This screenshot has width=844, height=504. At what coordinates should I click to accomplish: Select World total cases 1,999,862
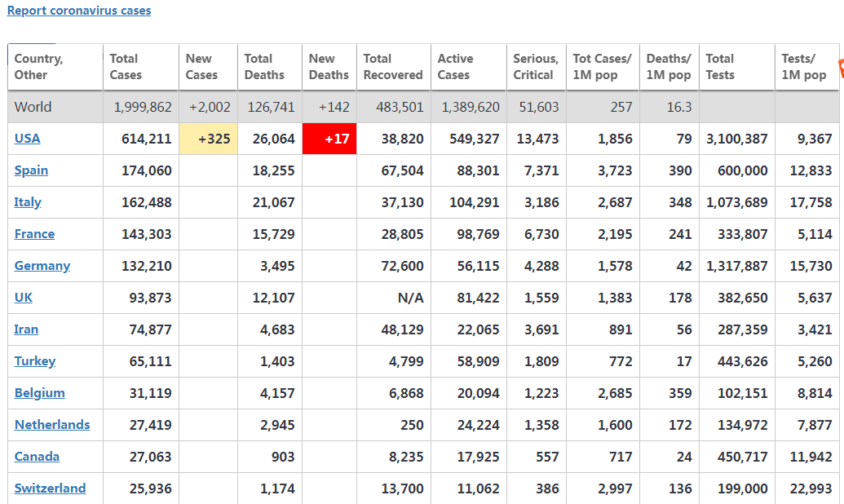coord(141,107)
